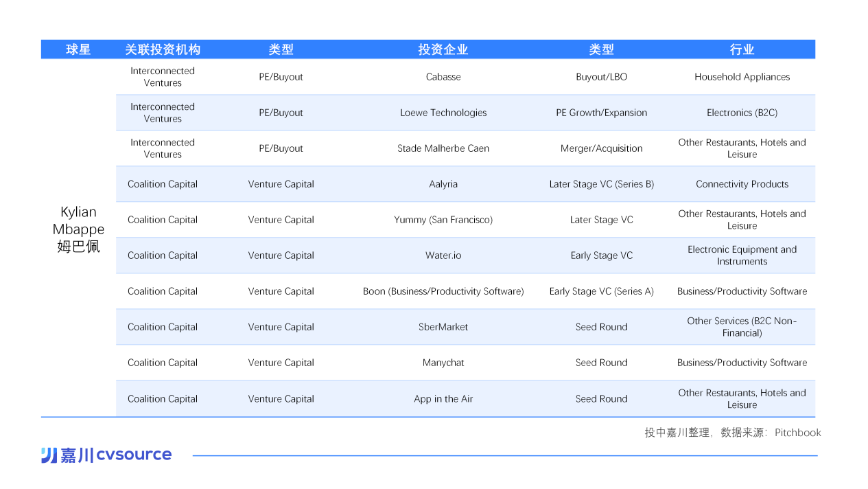Screen dimensions: 868x489
Task: Select the Boon (Business/Productivity Software) cell
Action: pyautogui.click(x=443, y=291)
